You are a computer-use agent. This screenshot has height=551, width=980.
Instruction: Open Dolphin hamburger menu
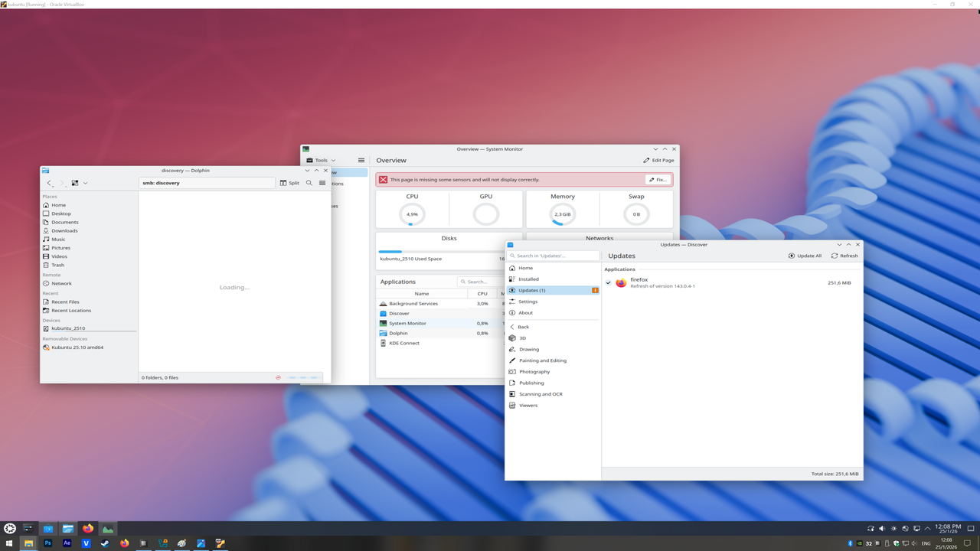[322, 183]
